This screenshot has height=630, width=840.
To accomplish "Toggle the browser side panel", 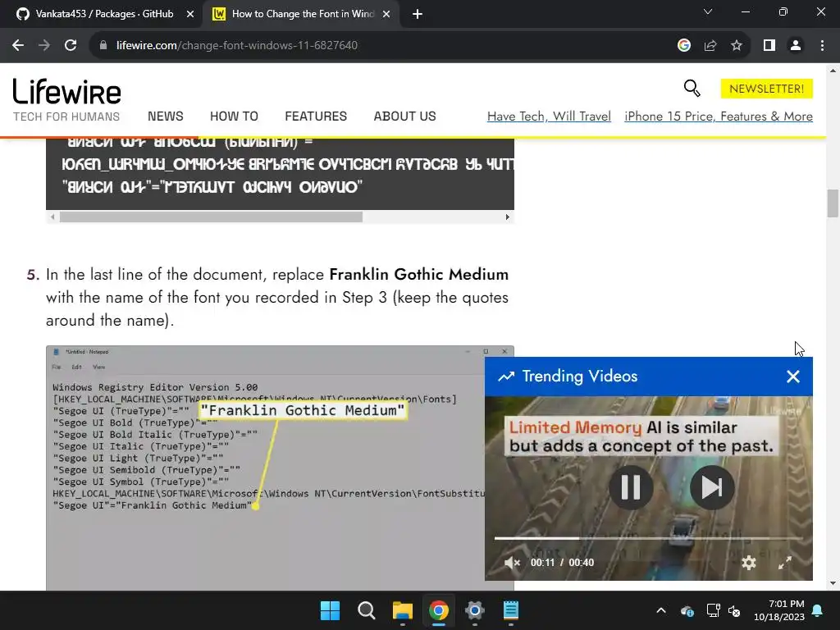I will coord(769,46).
